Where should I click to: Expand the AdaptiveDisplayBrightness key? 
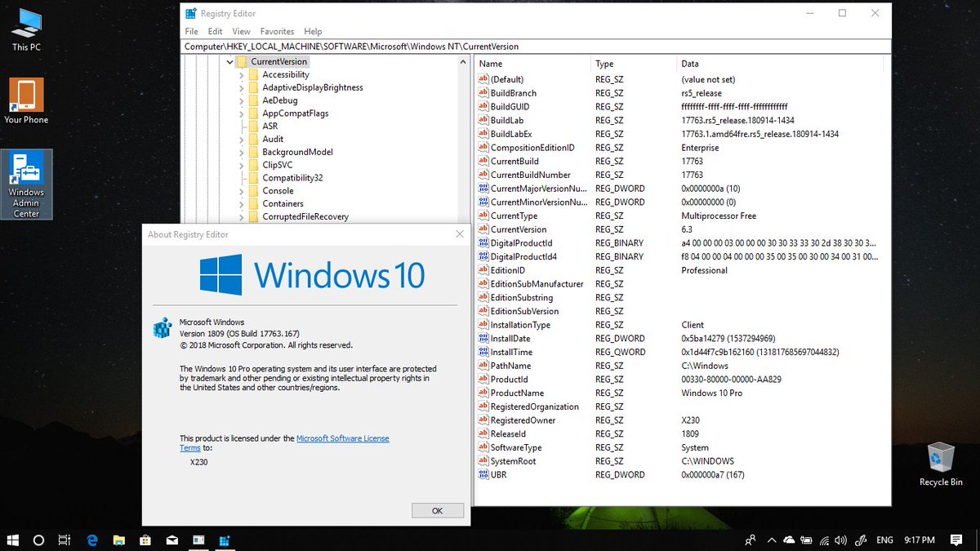(242, 87)
